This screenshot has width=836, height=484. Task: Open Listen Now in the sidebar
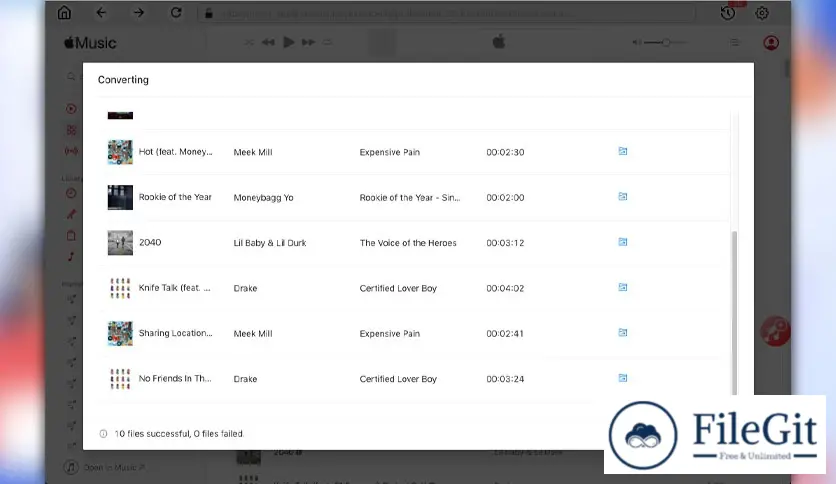click(x=71, y=109)
